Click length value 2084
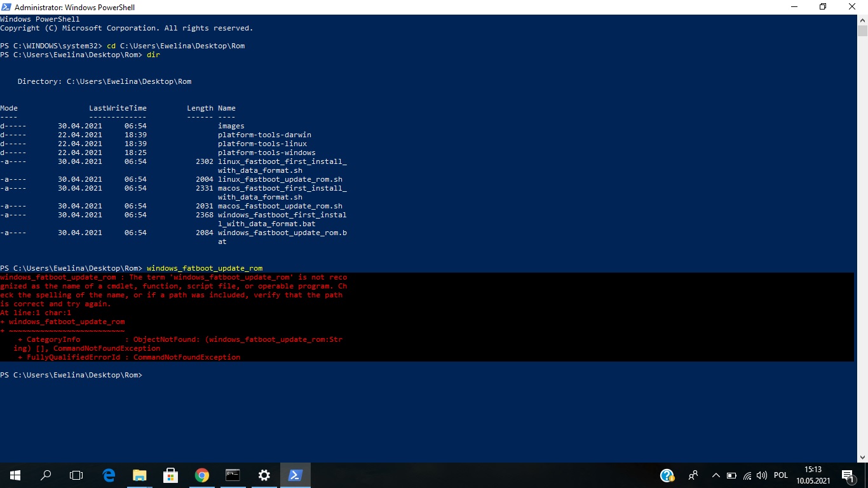 (205, 233)
